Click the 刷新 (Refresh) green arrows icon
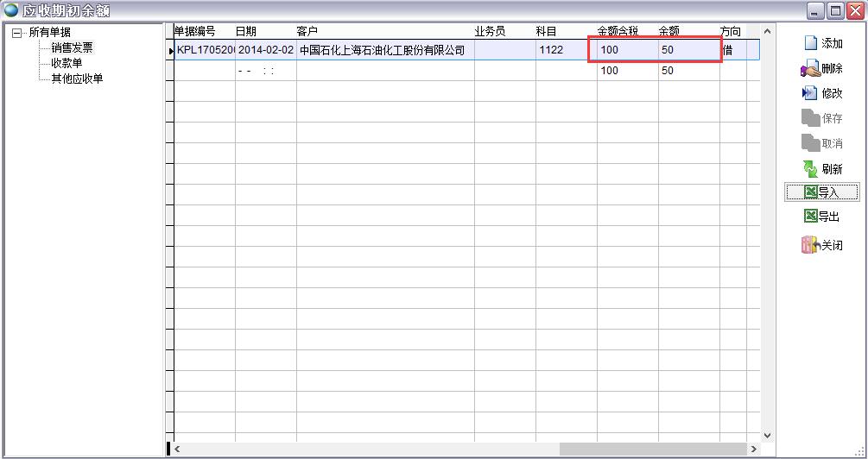The height and width of the screenshot is (459, 868). (810, 169)
